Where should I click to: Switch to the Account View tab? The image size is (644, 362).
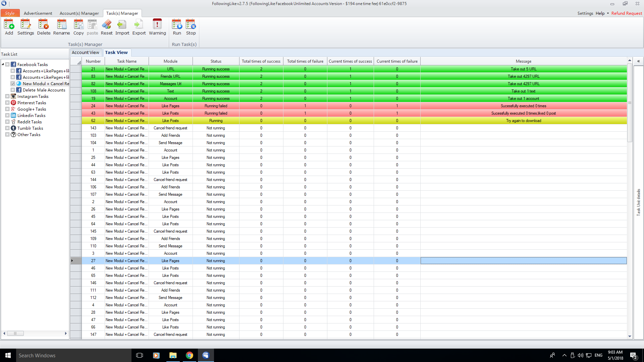click(86, 53)
